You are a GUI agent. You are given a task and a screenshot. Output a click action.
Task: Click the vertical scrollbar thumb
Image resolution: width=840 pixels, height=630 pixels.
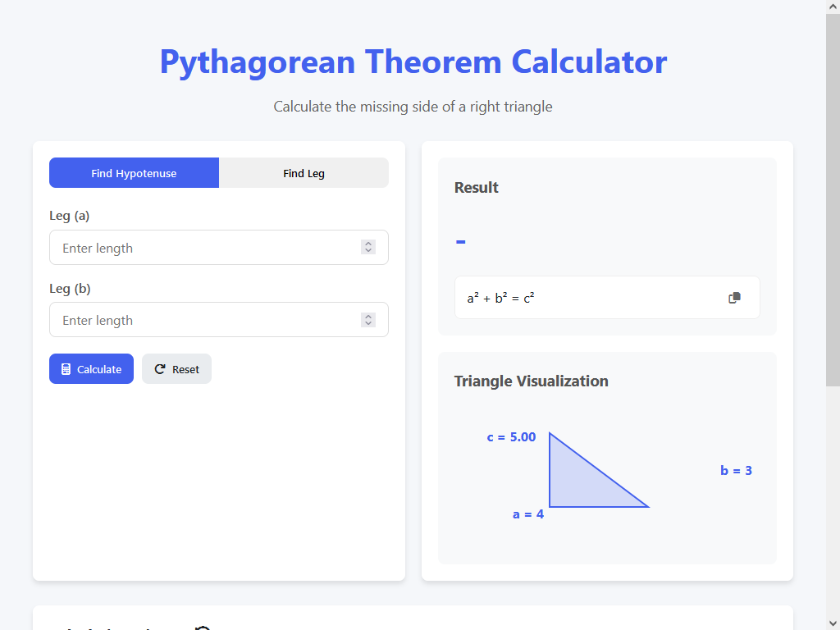coord(833,197)
